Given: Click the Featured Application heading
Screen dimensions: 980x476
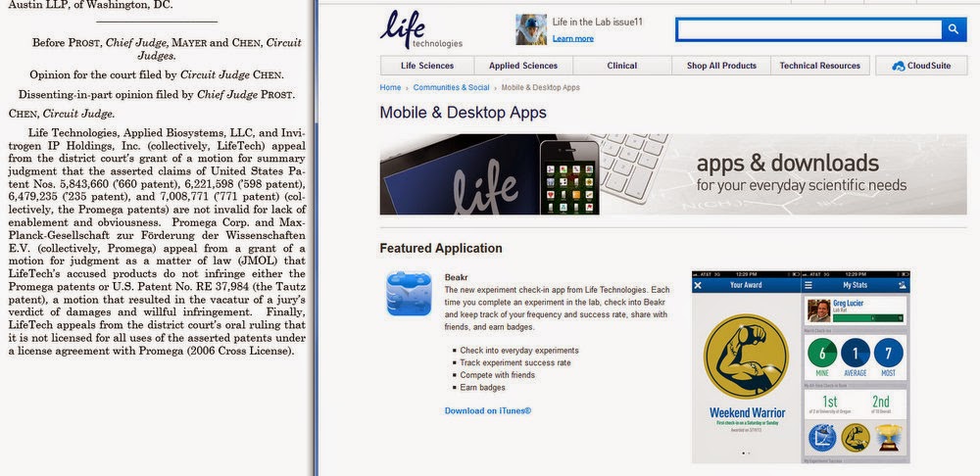Looking at the screenshot, I should [441, 248].
